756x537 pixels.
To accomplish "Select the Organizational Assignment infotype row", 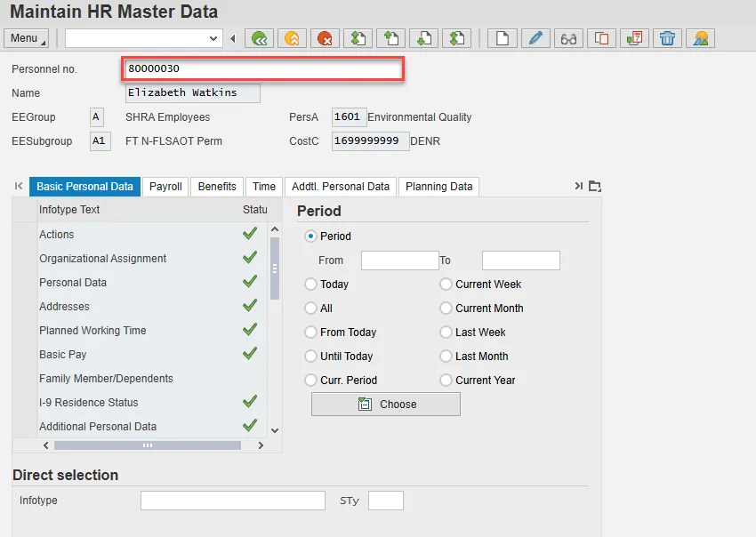I will pos(102,259).
